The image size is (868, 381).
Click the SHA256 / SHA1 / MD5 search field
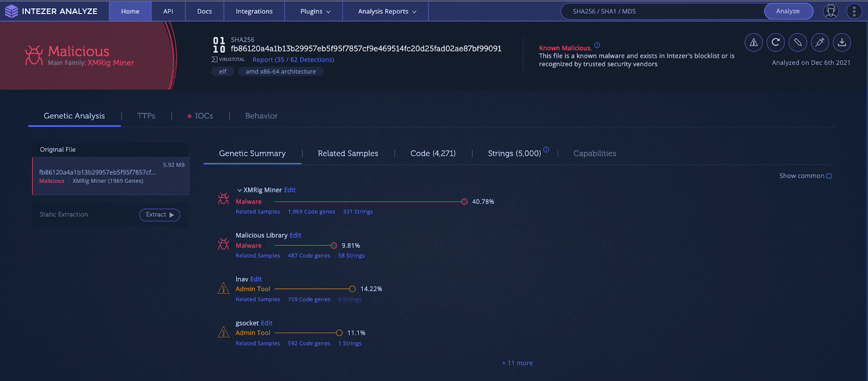[662, 11]
